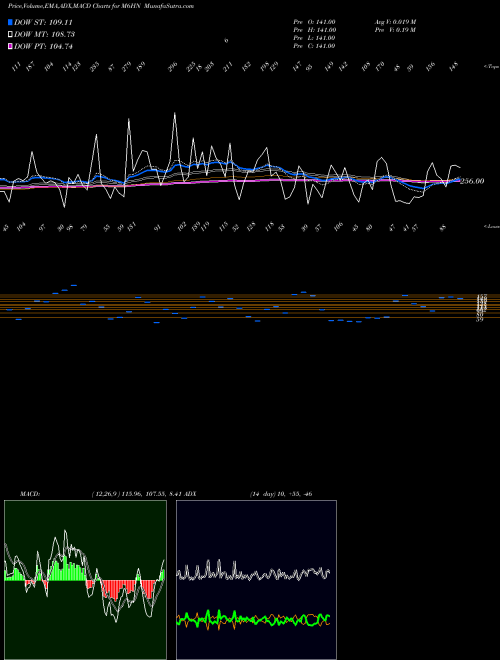Image resolution: width=500 pixels, height=660 pixels.
Task: Select the 'DOW MT: 108.73' legend label
Action: click(x=44, y=35)
